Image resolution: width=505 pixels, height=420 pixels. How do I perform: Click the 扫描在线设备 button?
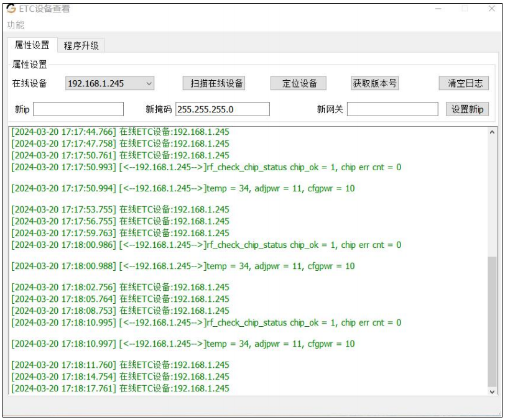213,83
